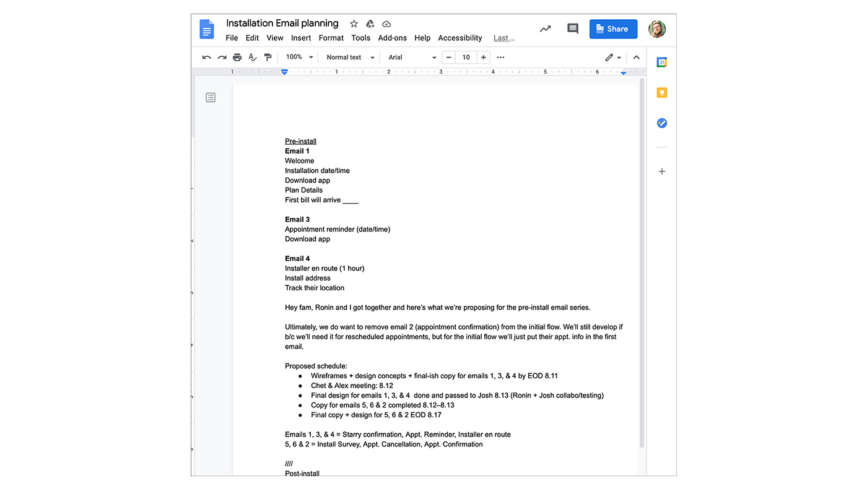The height and width of the screenshot is (504, 867).
Task: Click the line 'First bill will arrive'
Action: 321,200
